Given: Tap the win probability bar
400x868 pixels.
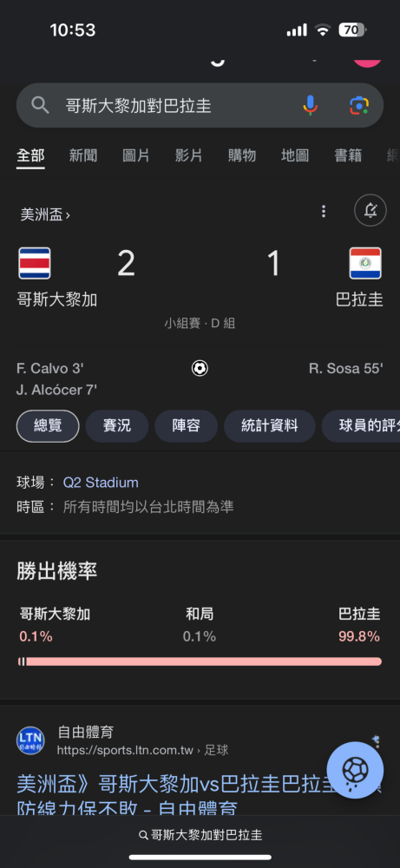Looking at the screenshot, I should (200, 661).
